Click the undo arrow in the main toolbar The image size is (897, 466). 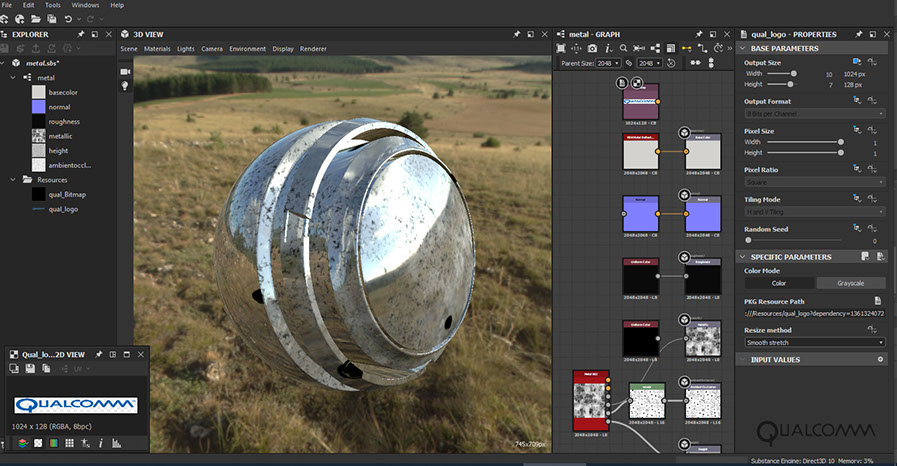68,19
